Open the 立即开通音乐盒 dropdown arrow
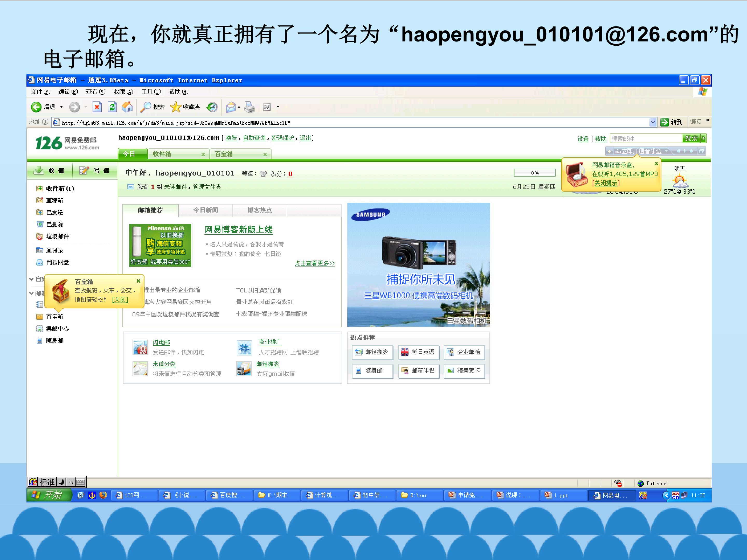This screenshot has width=747, height=560. (x=666, y=151)
